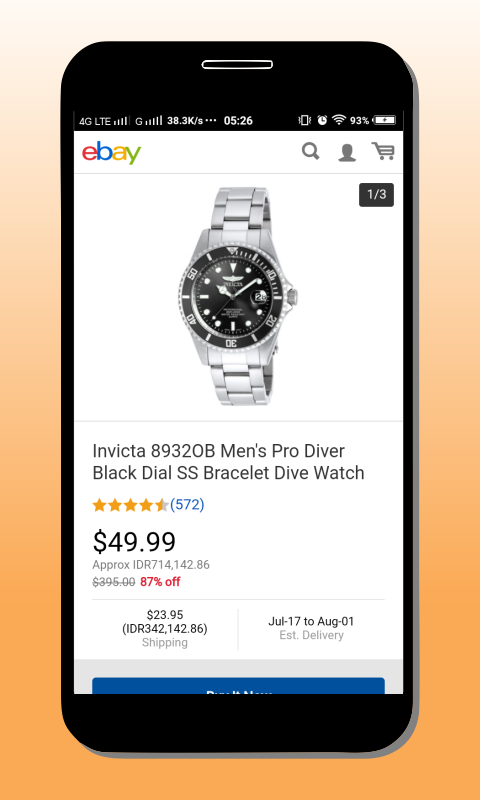Open the shopping cart icon
The height and width of the screenshot is (800, 480).
point(383,152)
